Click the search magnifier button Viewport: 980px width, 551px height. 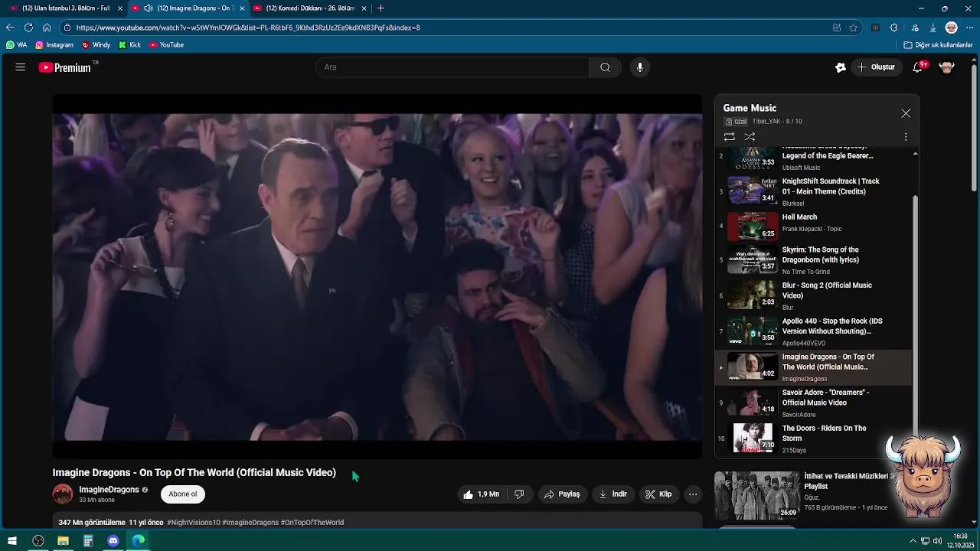(x=605, y=67)
